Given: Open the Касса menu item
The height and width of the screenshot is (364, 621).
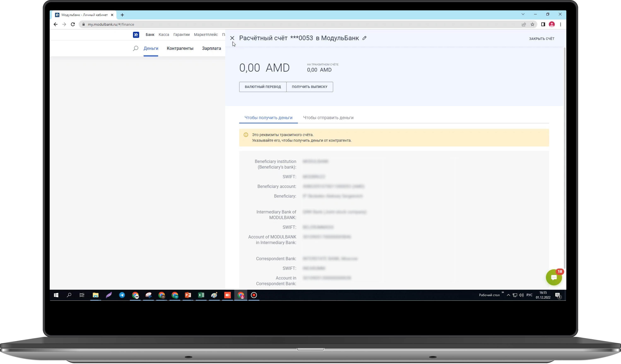Looking at the screenshot, I should tap(164, 35).
